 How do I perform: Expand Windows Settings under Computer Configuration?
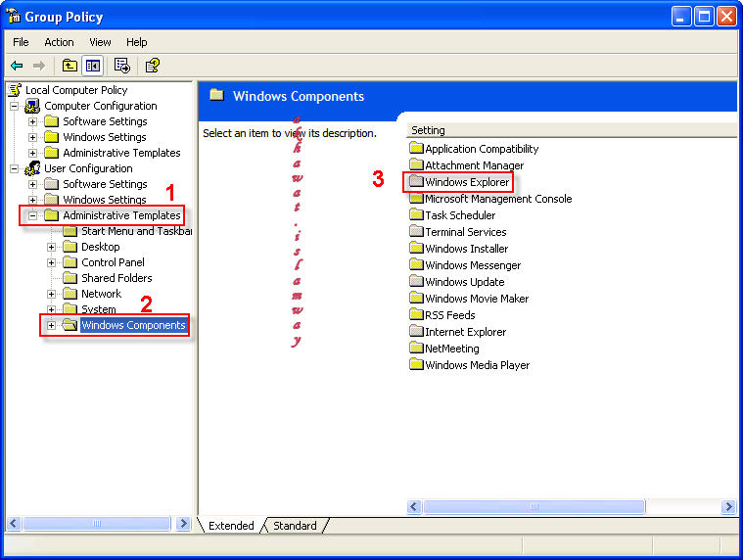coord(32,137)
